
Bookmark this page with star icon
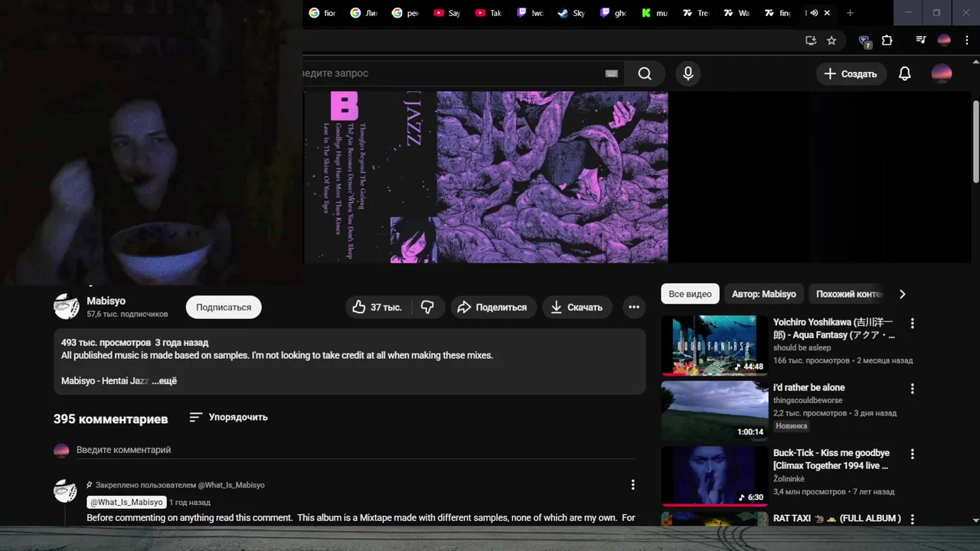coord(831,41)
